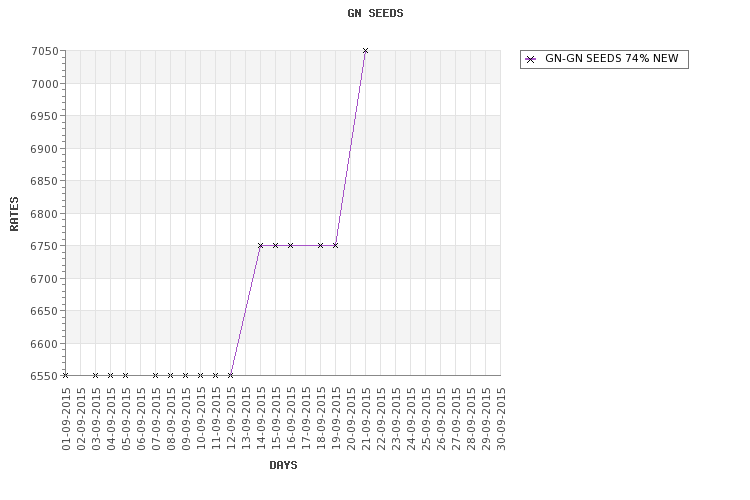Screen dimensions: 750x500
Task: Select the data marker for 18-09-2015
Action: [x=320, y=245]
